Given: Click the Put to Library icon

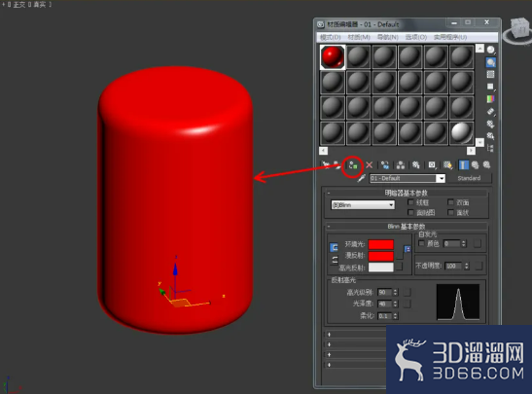Looking at the screenshot, I should click(x=416, y=165).
